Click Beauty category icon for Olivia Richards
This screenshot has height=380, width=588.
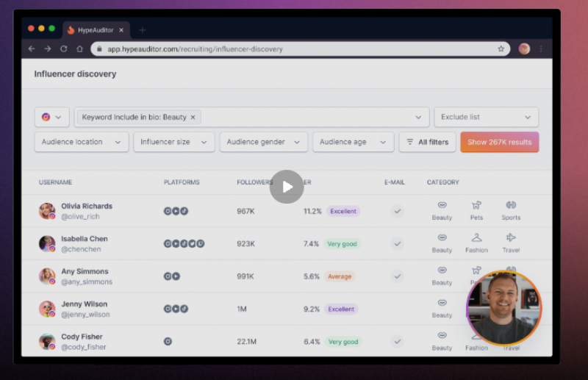click(x=442, y=206)
